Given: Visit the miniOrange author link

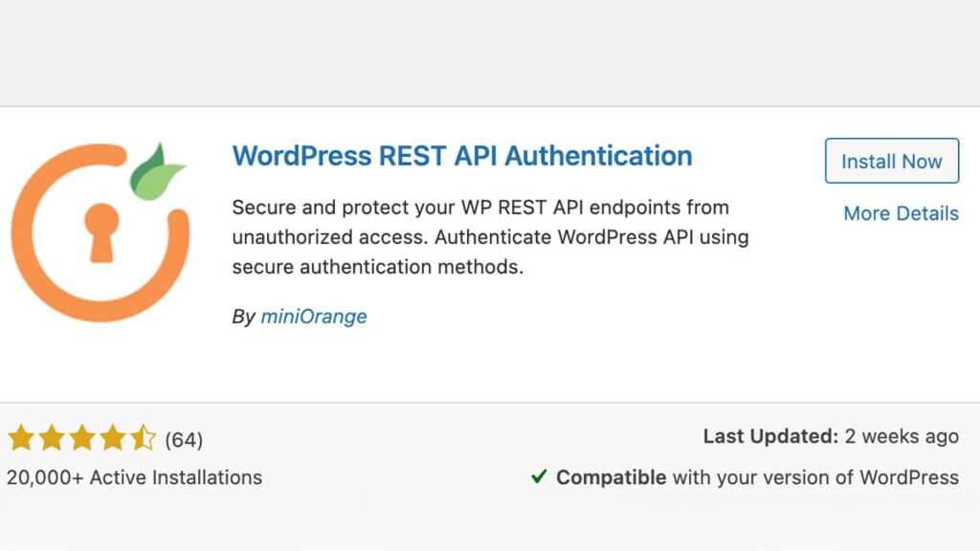Looking at the screenshot, I should 314,317.
